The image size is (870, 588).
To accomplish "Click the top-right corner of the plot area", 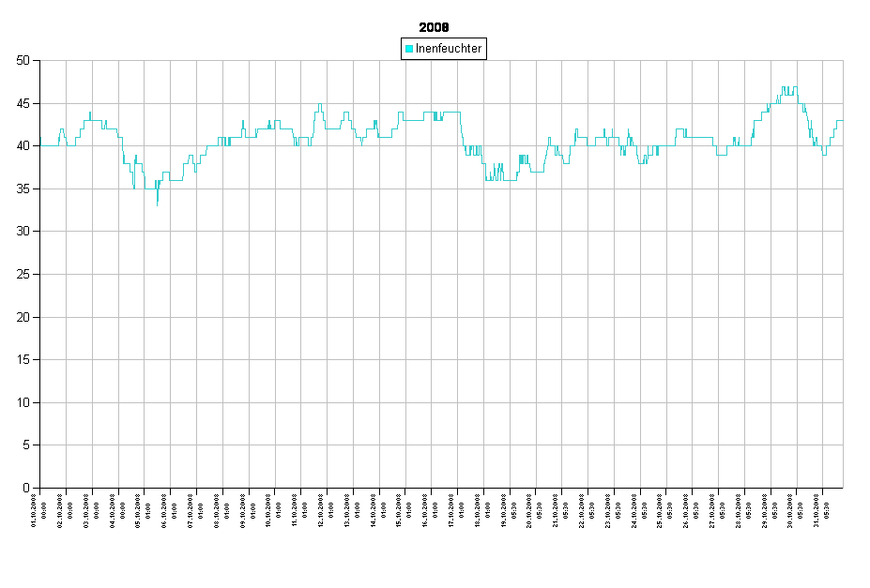I will coord(843,61).
